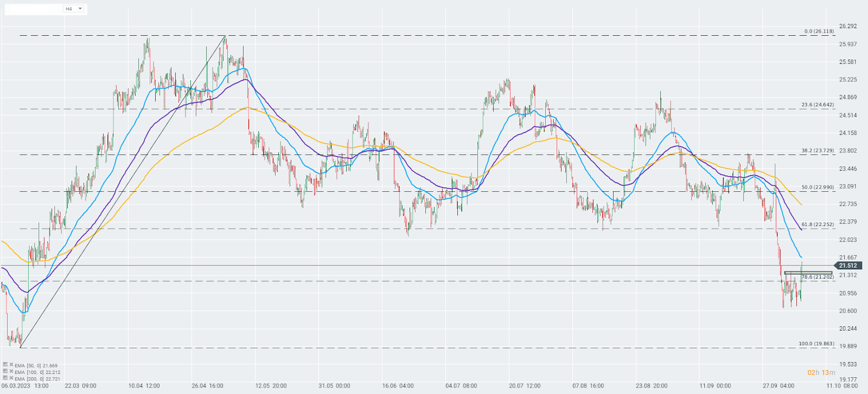Select the 50.0 (22.990) Fibonacci level label
868x394 pixels.
(818, 187)
